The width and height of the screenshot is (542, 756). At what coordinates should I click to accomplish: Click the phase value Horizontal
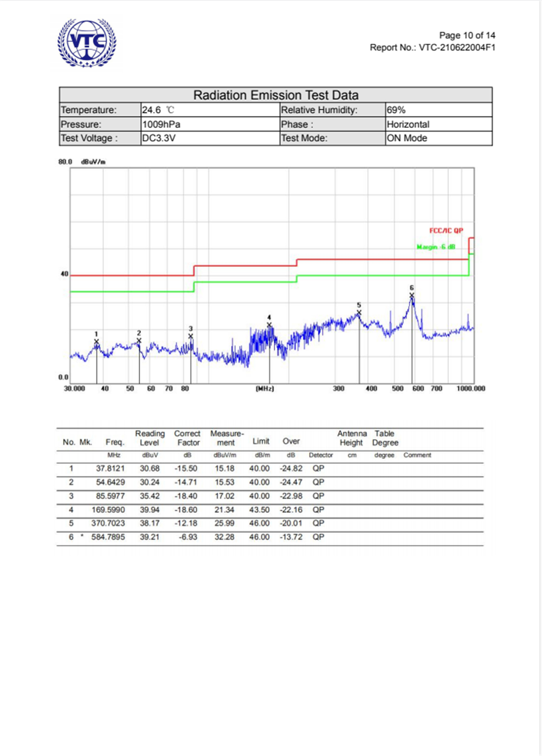pos(408,124)
